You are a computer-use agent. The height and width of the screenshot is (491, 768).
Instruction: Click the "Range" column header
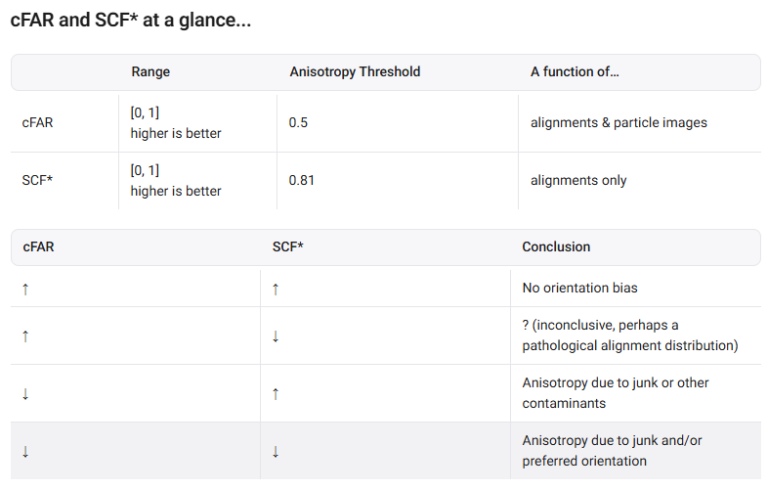coord(150,72)
